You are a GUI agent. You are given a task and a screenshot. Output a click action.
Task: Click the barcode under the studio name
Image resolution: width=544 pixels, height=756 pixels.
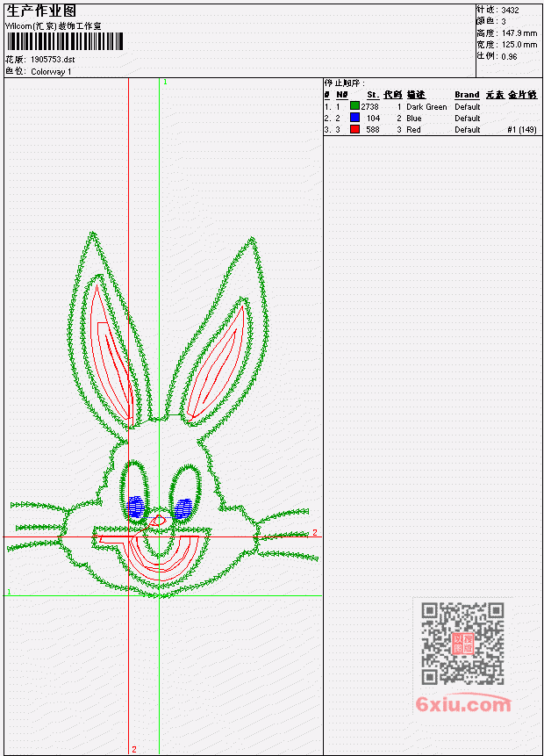(x=65, y=41)
